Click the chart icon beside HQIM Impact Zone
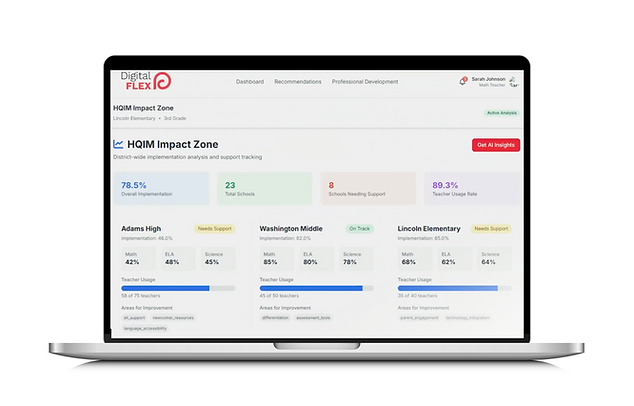 click(118, 144)
